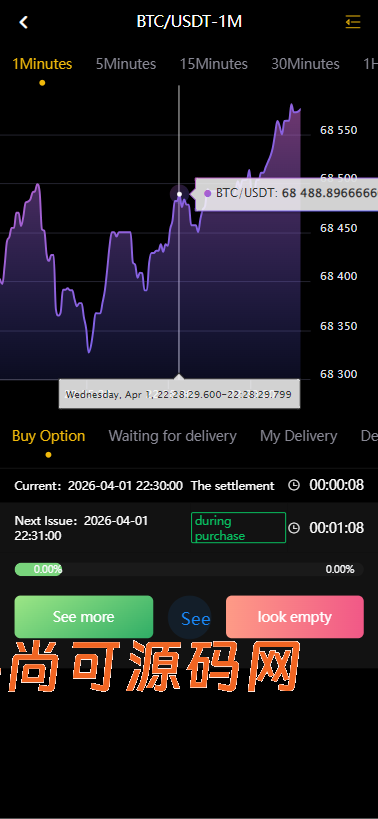Click the 68 300 axis label

point(339,375)
